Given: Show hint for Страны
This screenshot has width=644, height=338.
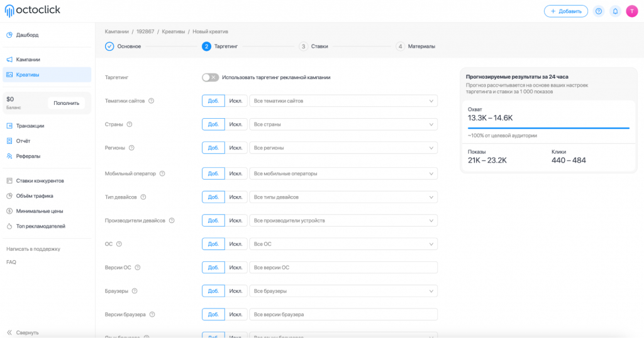Looking at the screenshot, I should (130, 124).
